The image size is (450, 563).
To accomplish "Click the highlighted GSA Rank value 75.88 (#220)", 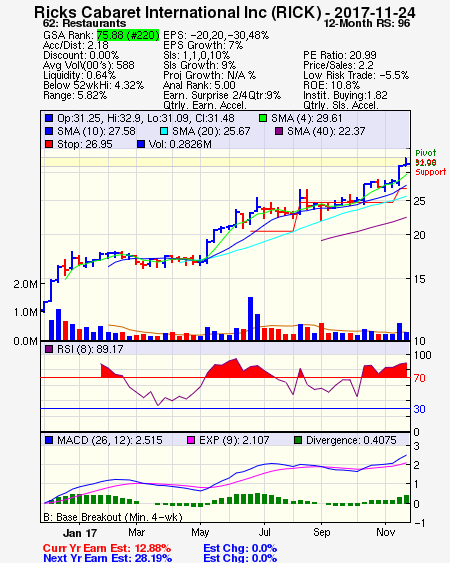I will [128, 35].
